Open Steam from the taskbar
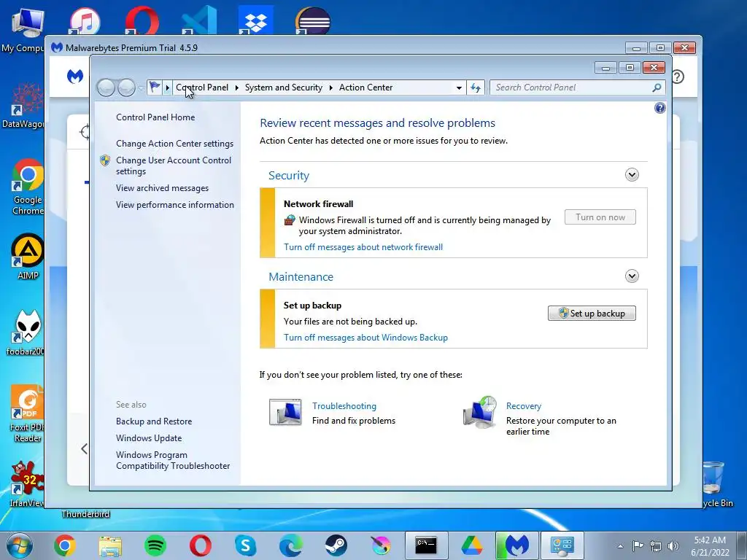Screen dimensions: 747x560 coord(336,545)
